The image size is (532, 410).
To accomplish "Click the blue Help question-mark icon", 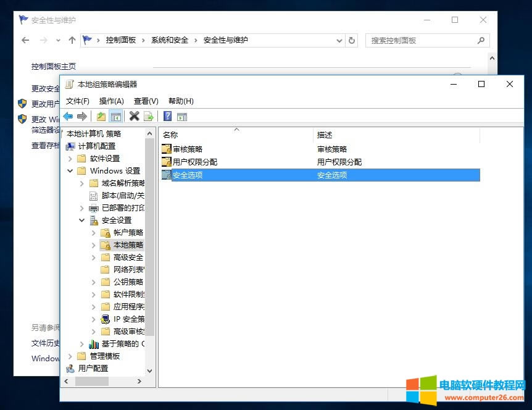I will [167, 116].
